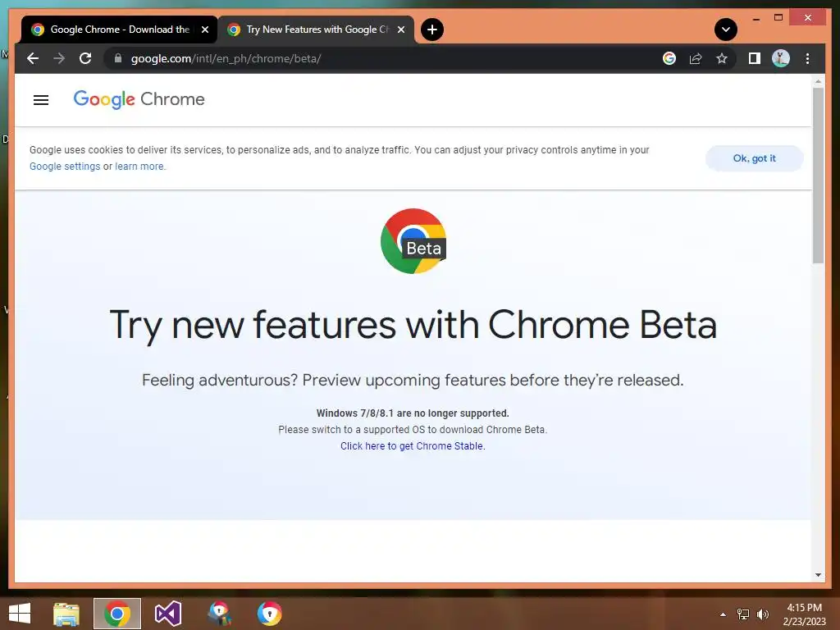Bookmark this page with the star icon
The width and height of the screenshot is (840, 630).
[722, 58]
